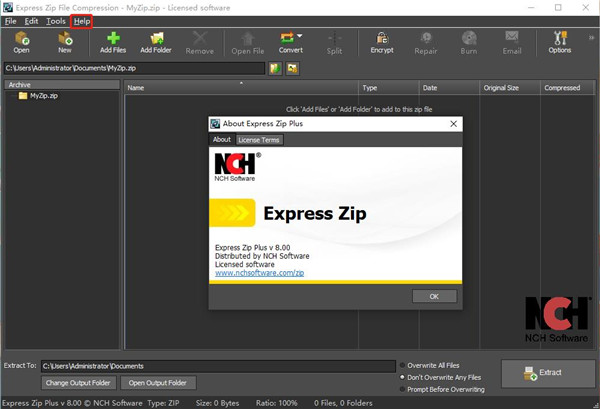Select Don't Overwrite Any Files option
This screenshot has height=409, width=600.
(440, 377)
